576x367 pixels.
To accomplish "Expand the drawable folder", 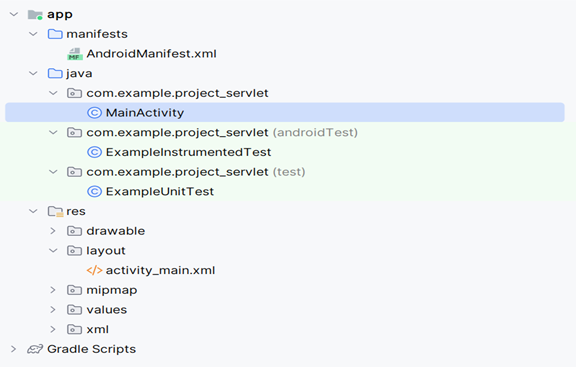I will click(53, 231).
